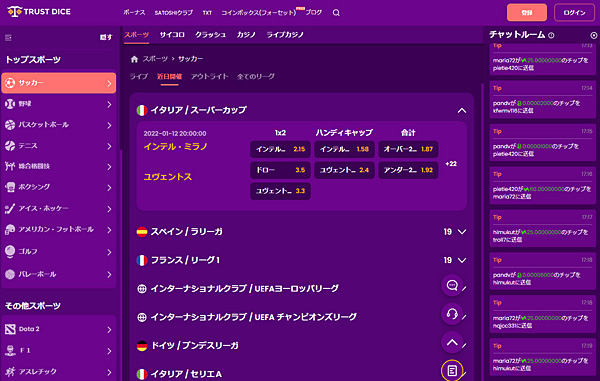Click the orange 登録 register button
Image resolution: width=600 pixels, height=381 pixels.
point(527,13)
